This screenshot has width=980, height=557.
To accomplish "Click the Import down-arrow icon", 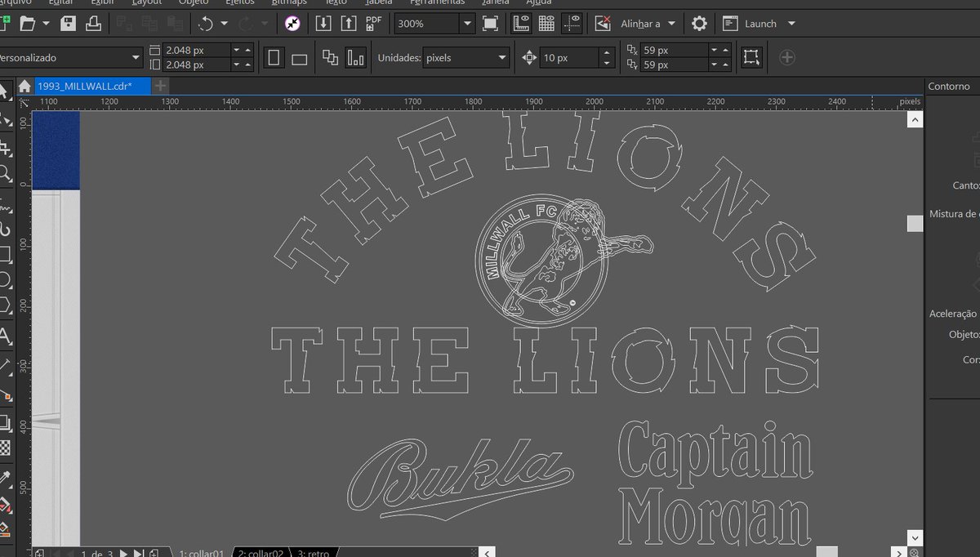I will [x=323, y=24].
